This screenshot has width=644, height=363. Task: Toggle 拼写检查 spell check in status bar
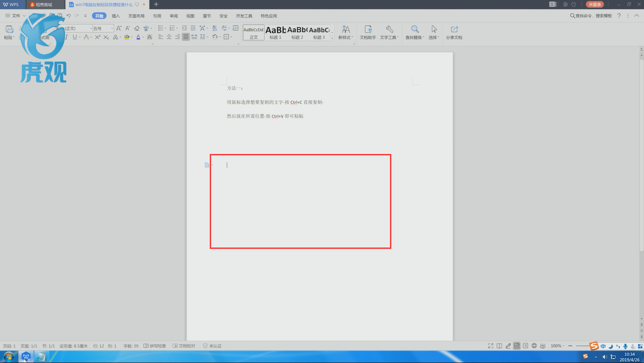coord(155,346)
